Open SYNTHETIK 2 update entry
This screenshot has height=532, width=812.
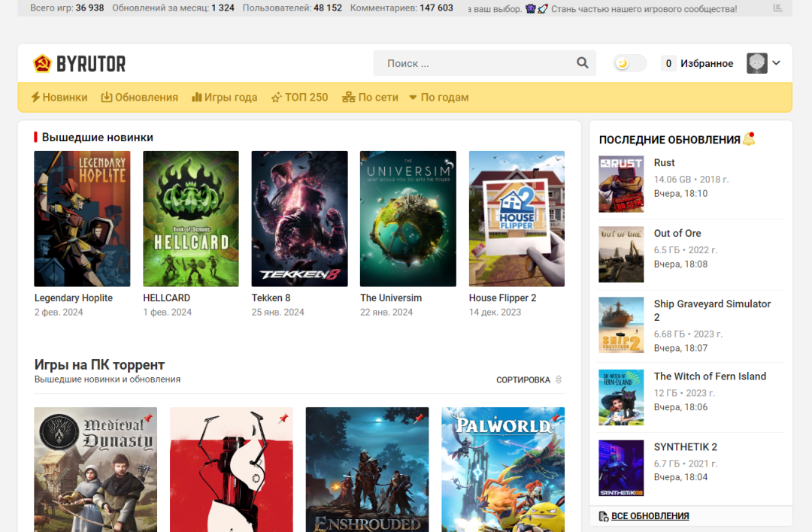pyautogui.click(x=685, y=446)
